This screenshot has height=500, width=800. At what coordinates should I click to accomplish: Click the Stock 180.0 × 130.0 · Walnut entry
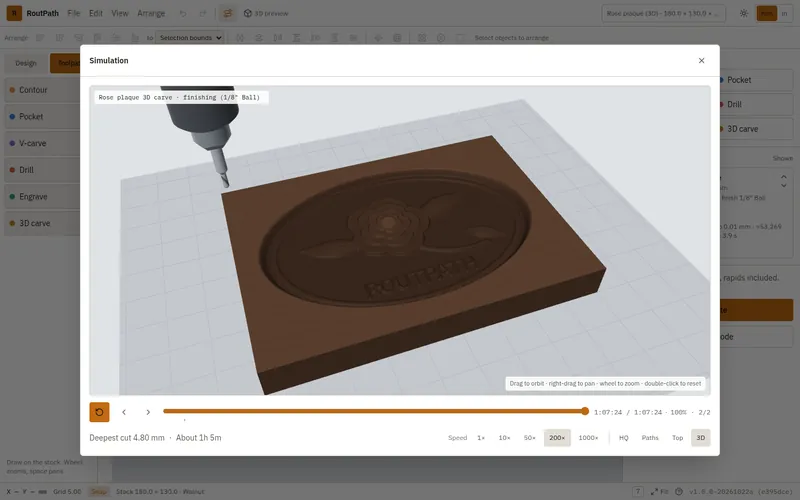[x=160, y=492]
